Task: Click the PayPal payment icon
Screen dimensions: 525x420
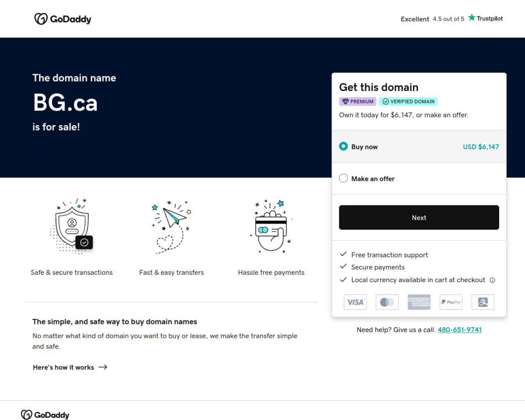Action: pos(451,302)
